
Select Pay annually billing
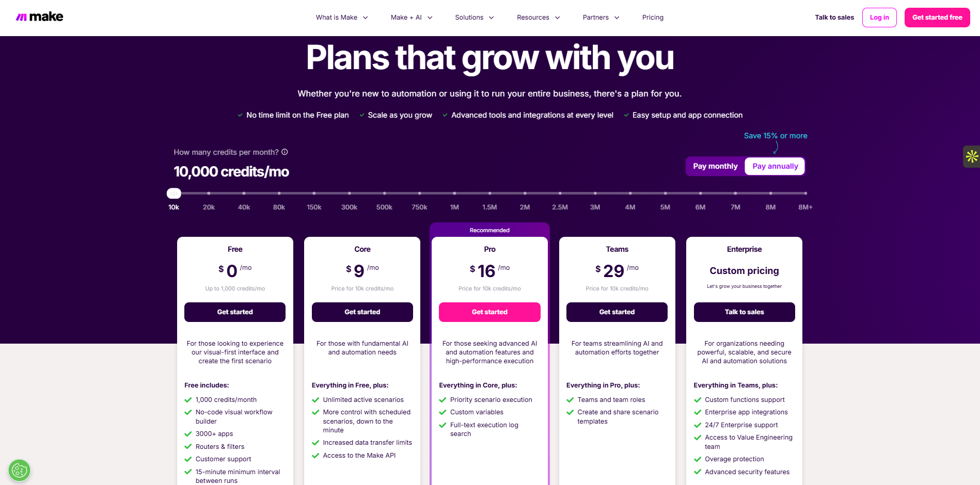pyautogui.click(x=774, y=166)
